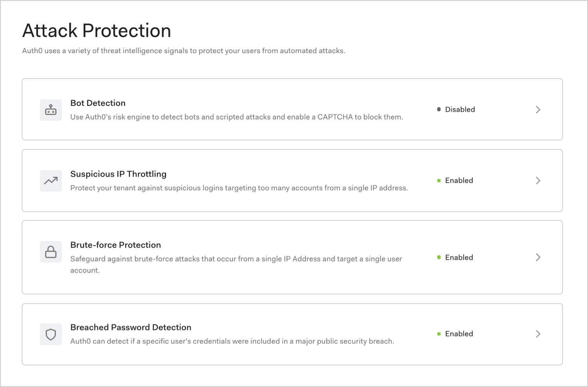
Task: Click the gray status dot next to Disabled
Action: [438, 109]
